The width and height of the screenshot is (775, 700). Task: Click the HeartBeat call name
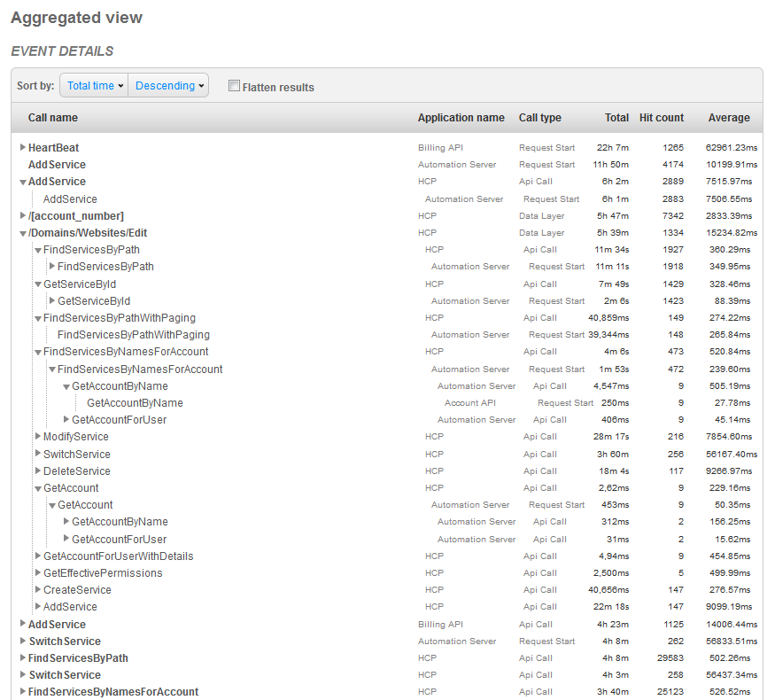click(53, 148)
